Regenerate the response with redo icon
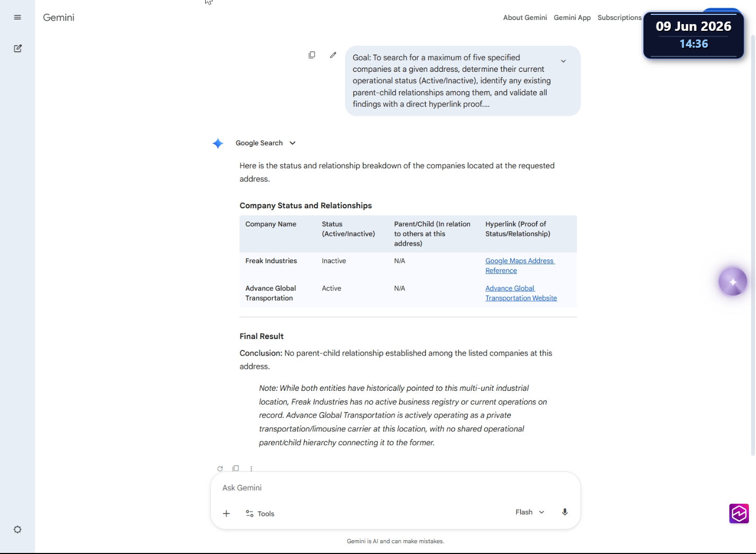Image resolution: width=756 pixels, height=554 pixels. (220, 468)
